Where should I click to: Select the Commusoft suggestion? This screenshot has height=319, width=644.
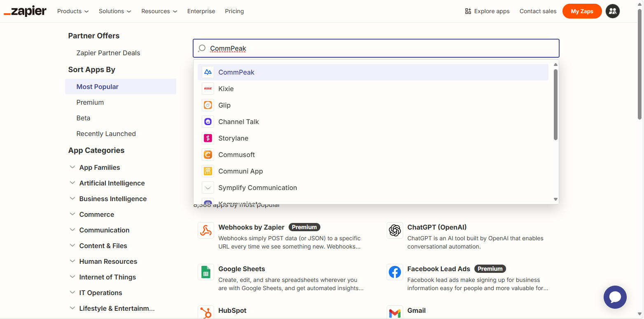pos(373,155)
